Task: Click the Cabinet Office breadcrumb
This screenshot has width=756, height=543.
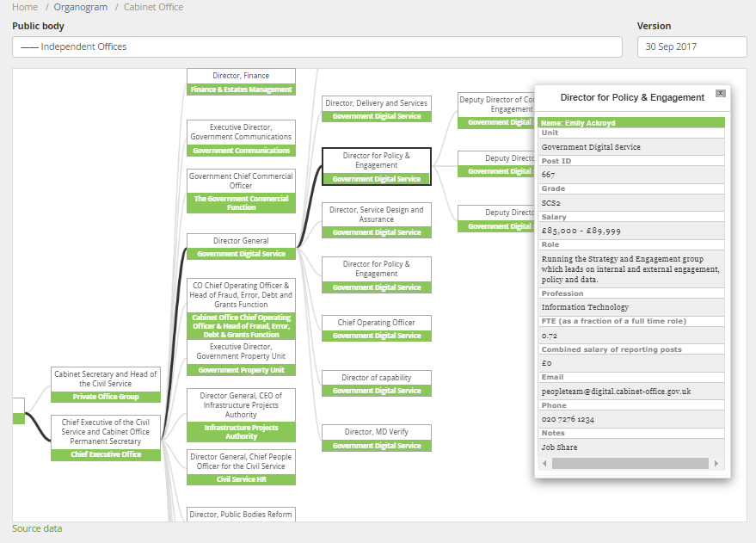Action: [153, 7]
